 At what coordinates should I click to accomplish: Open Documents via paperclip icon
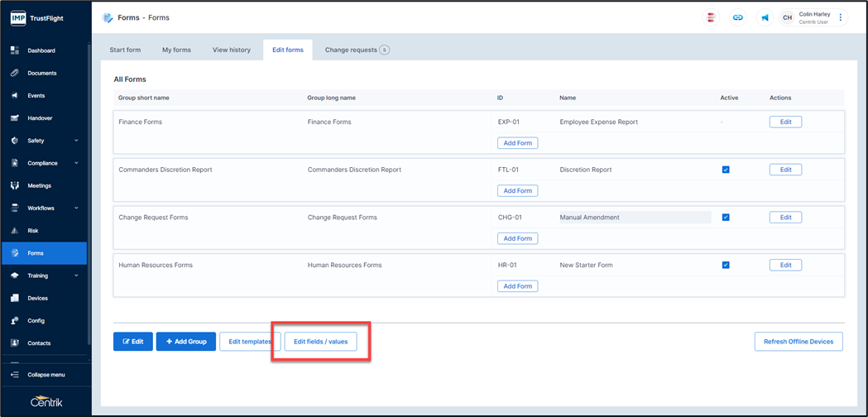(14, 73)
